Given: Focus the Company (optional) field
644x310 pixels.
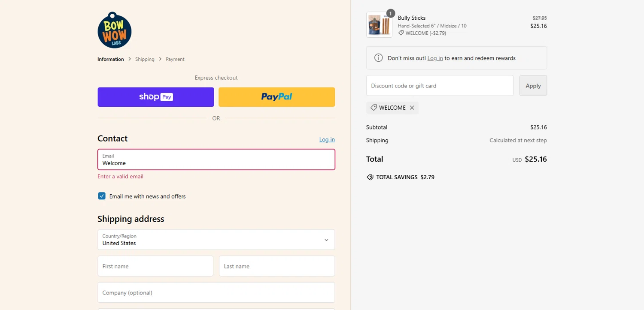Looking at the screenshot, I should (x=216, y=292).
